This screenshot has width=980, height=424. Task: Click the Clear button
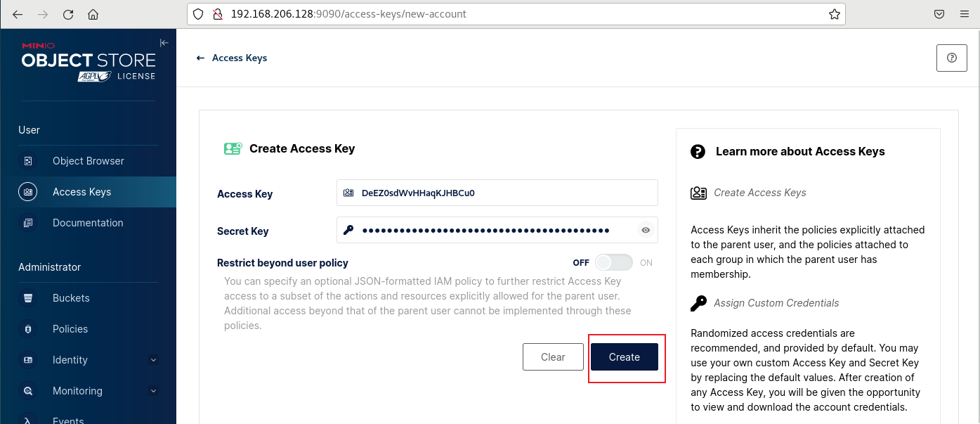click(553, 357)
